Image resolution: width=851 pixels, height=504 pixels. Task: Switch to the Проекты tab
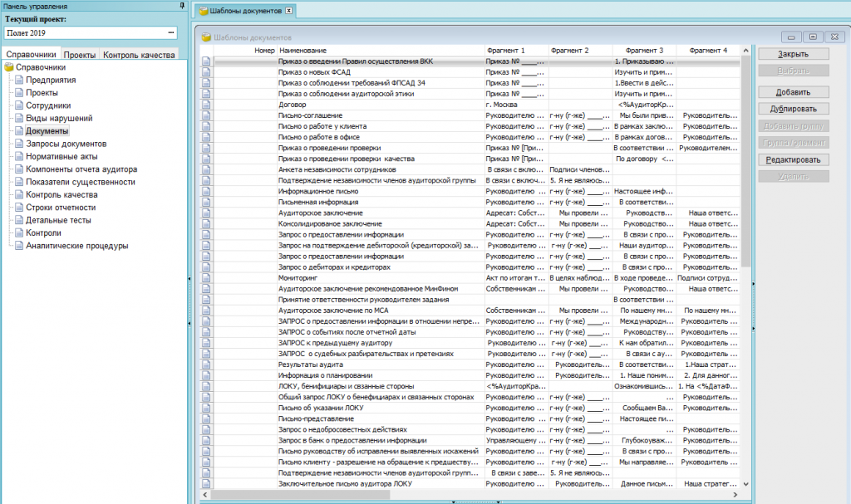point(80,55)
